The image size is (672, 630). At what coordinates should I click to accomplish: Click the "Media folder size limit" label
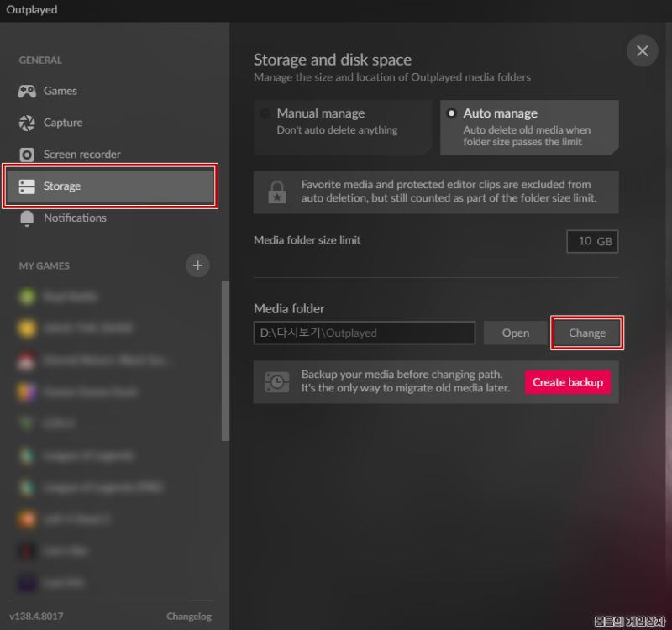307,240
